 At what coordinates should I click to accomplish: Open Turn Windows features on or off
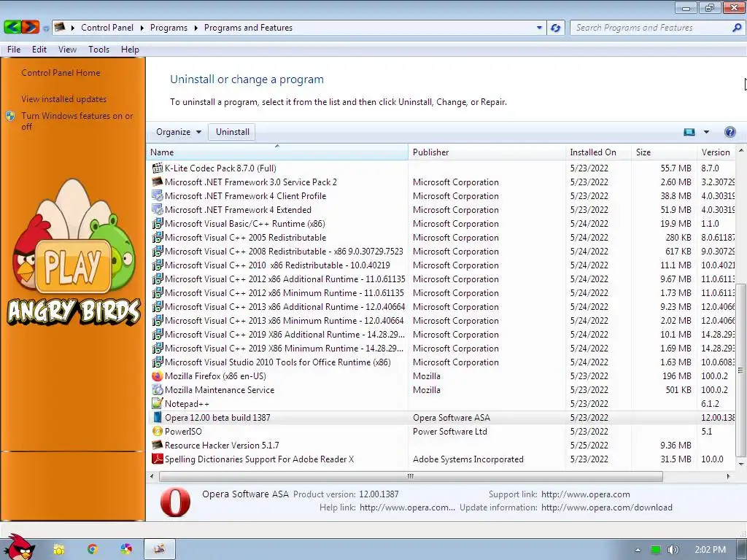pos(77,121)
